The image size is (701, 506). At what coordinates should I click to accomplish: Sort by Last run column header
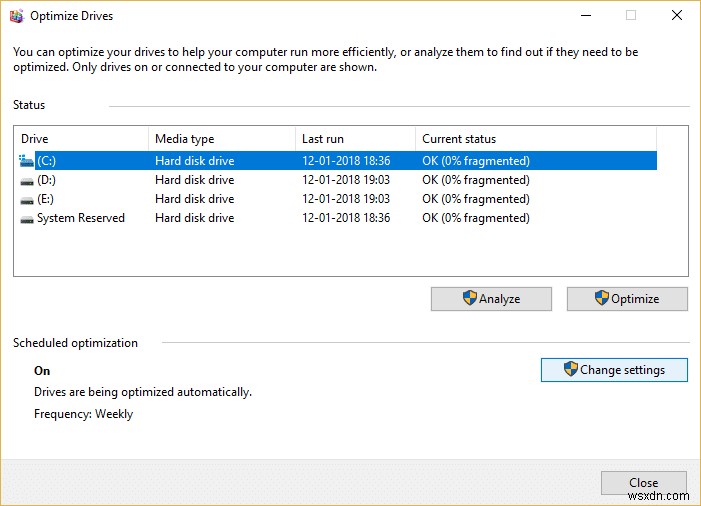click(354, 139)
